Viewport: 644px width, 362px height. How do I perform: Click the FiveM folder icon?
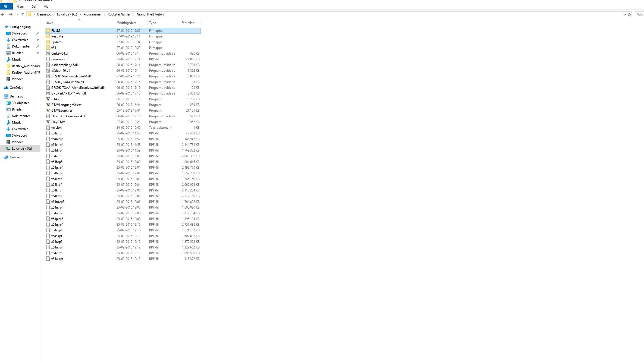tap(48, 31)
